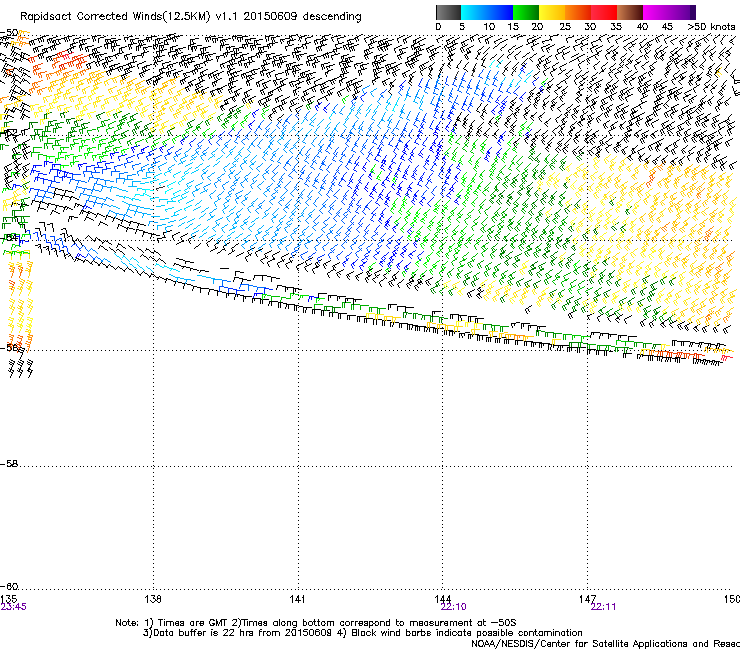This screenshot has width=740, height=650.
Task: Click the 'Rapidscat Corrected Winds(12.5KM)' title text
Action: (x=115, y=17)
